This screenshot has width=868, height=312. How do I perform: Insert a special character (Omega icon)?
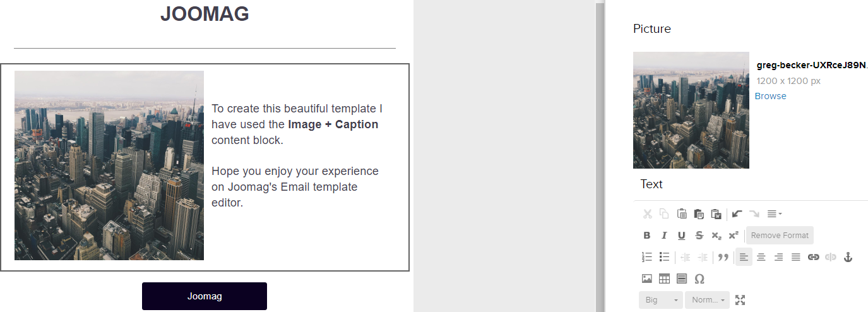tap(699, 279)
